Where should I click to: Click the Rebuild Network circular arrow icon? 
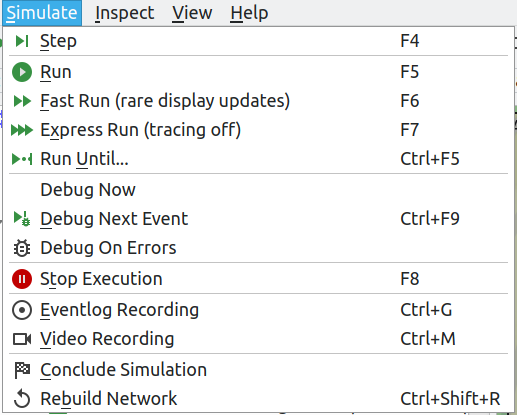tap(22, 399)
